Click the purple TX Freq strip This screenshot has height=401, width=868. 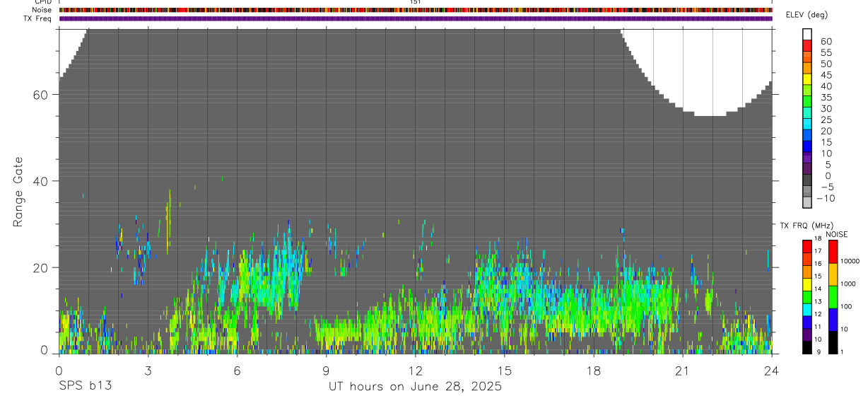pos(416,18)
